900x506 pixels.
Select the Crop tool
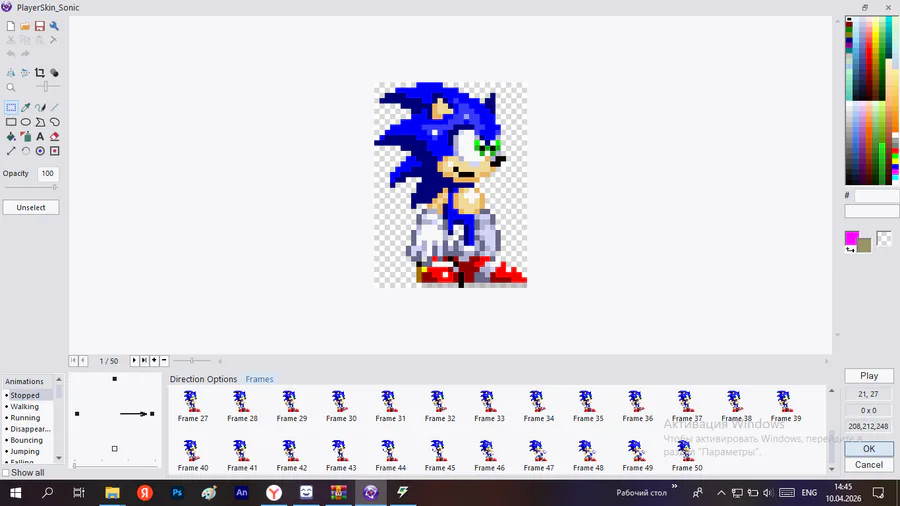tap(40, 73)
